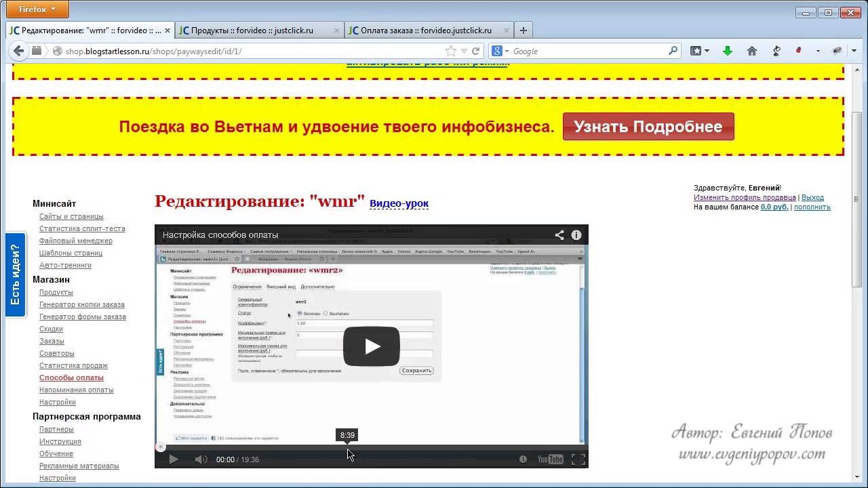Click the browser Back arrow button
Image resolution: width=868 pixels, height=488 pixels.
click(x=18, y=51)
